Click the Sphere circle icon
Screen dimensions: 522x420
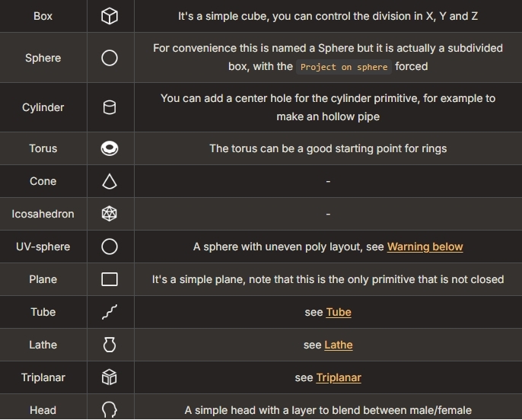tap(110, 58)
